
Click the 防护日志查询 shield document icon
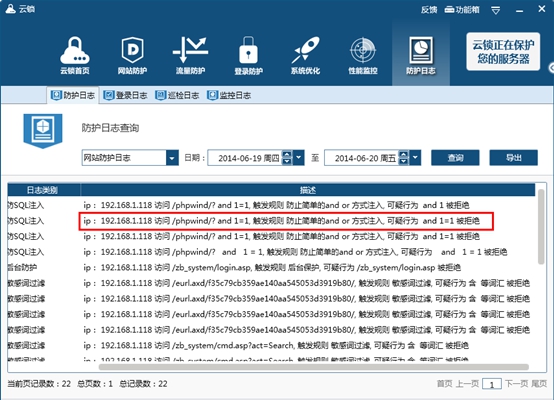click(x=43, y=131)
